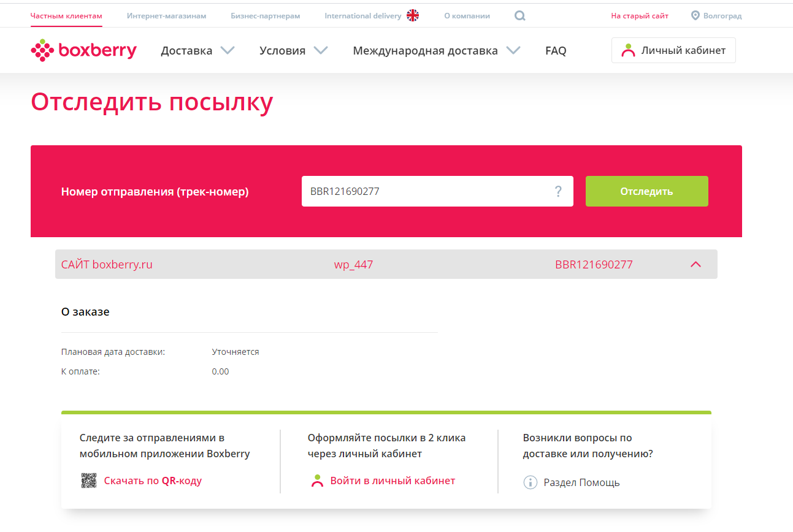Go to the FAQ page
This screenshot has width=793, height=532.
(x=556, y=51)
